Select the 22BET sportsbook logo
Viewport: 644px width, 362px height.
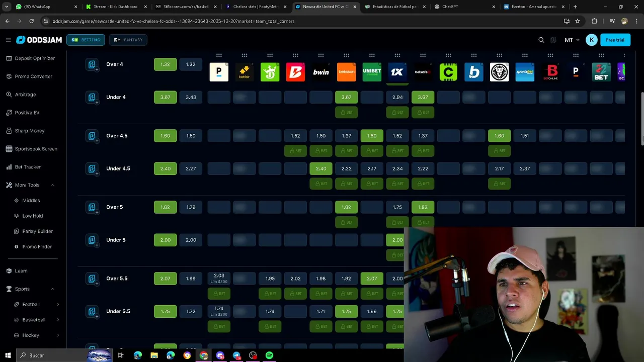tap(601, 72)
